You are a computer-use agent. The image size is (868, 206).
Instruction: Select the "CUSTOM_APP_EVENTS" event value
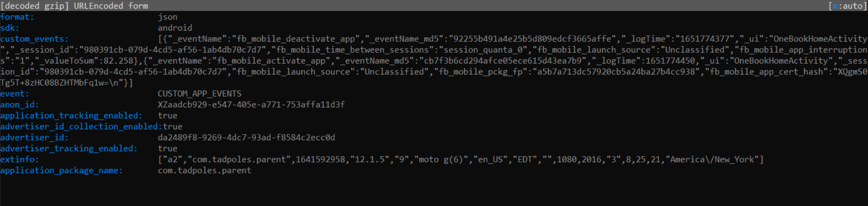[x=199, y=94]
